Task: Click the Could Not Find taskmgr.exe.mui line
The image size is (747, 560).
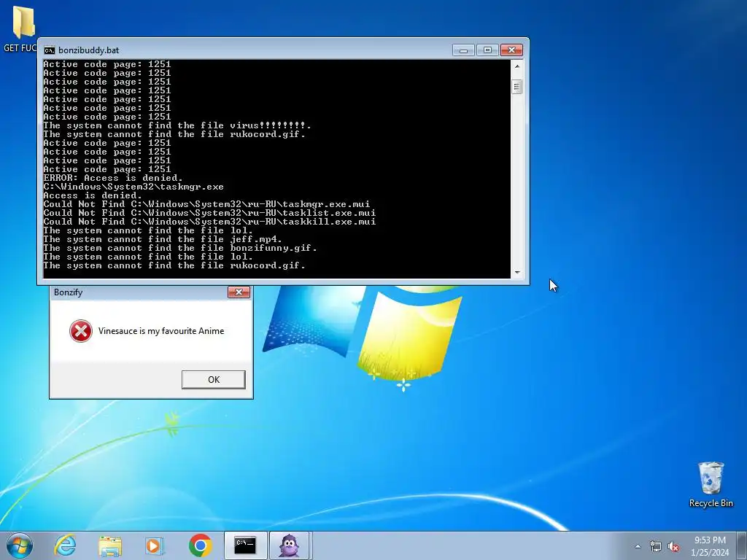Action: [206, 204]
